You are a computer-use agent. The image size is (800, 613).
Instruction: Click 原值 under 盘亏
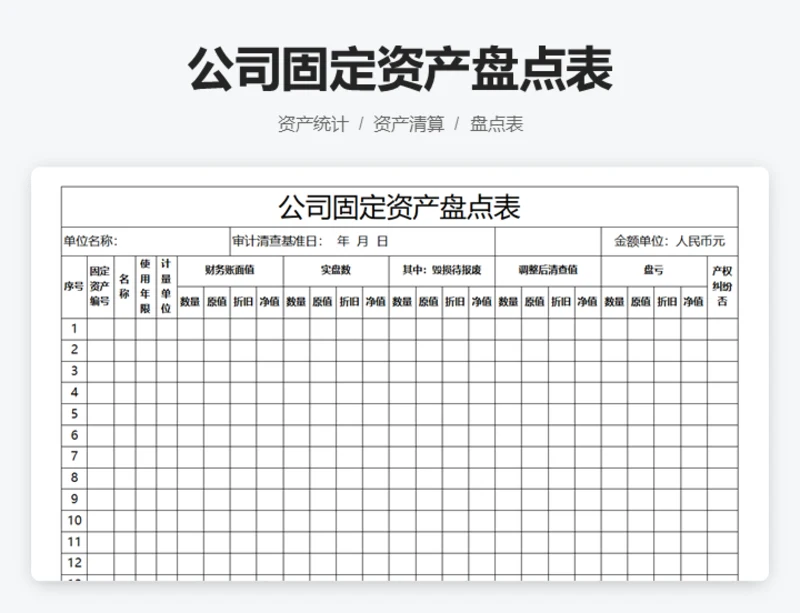pyautogui.click(x=641, y=302)
